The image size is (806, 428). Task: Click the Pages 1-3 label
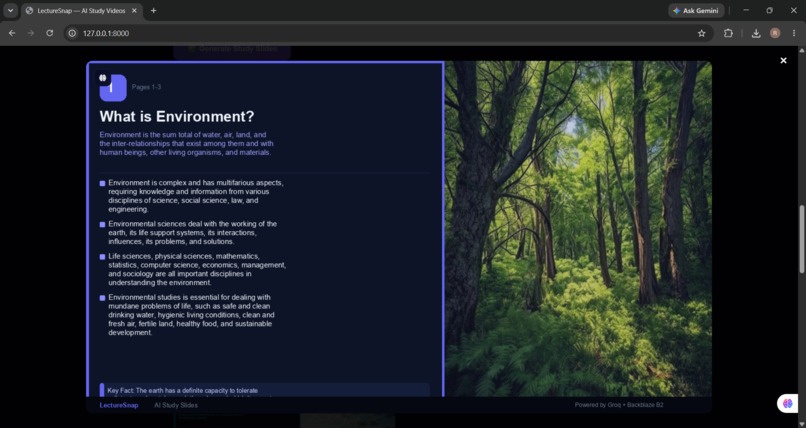click(146, 87)
